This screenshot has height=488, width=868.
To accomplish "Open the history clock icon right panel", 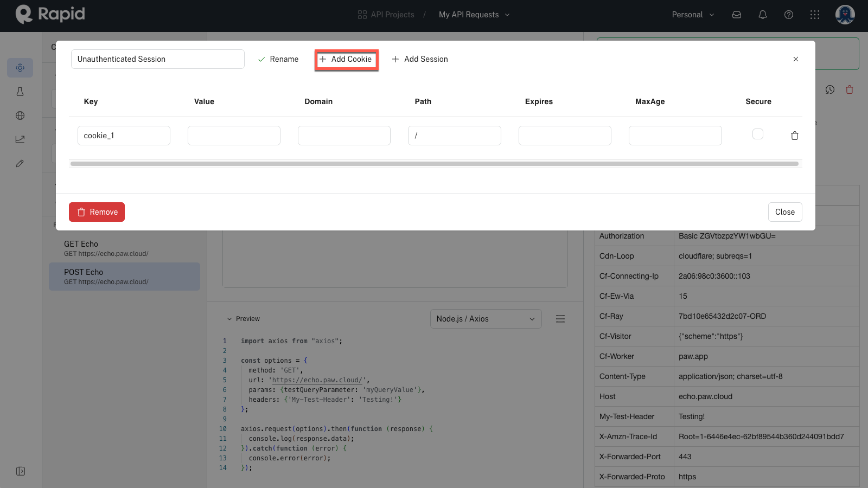I will click(830, 89).
